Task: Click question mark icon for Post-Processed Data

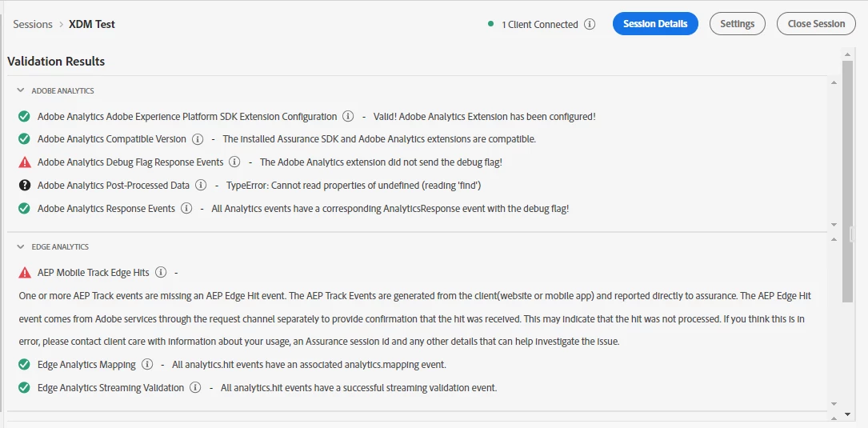Action: (x=24, y=186)
